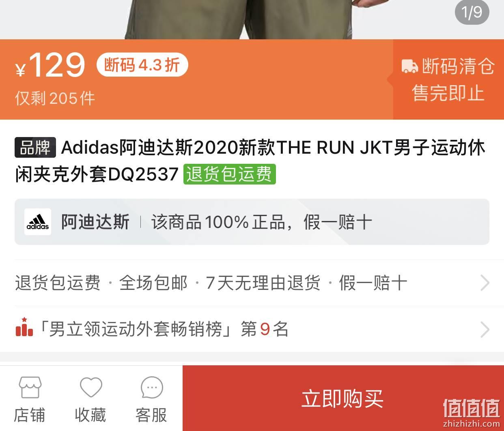This screenshot has height=431, width=504.
Task: Click the 值值值 watermark logo
Action: tap(471, 412)
